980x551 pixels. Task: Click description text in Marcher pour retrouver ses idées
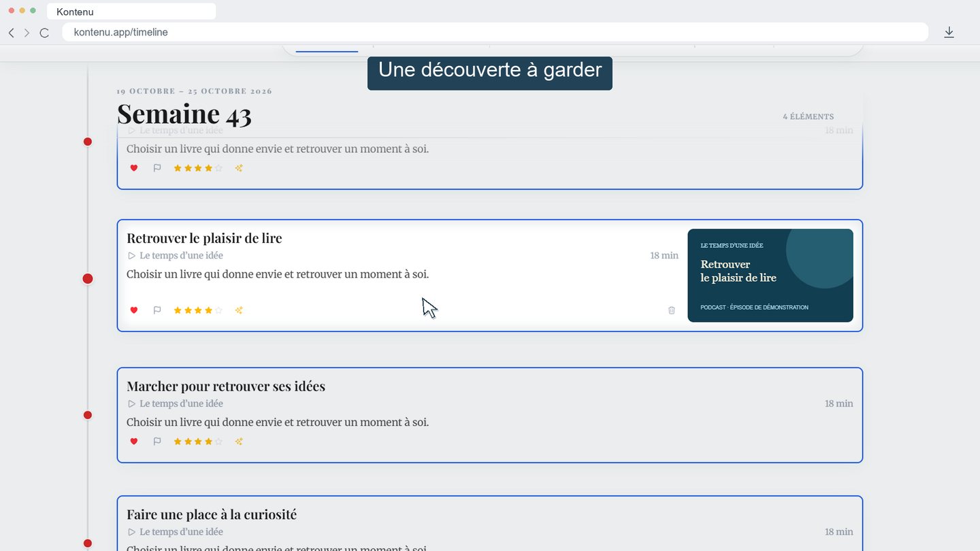coord(278,422)
